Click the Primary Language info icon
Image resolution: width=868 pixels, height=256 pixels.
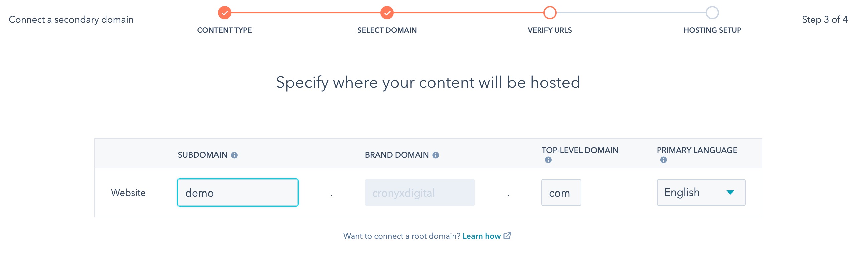coord(663,160)
